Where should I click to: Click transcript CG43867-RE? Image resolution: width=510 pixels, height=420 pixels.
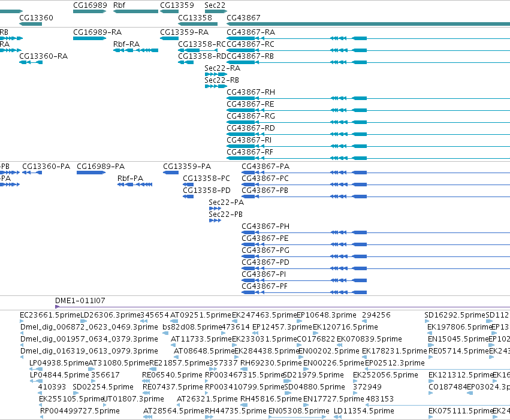click(250, 104)
